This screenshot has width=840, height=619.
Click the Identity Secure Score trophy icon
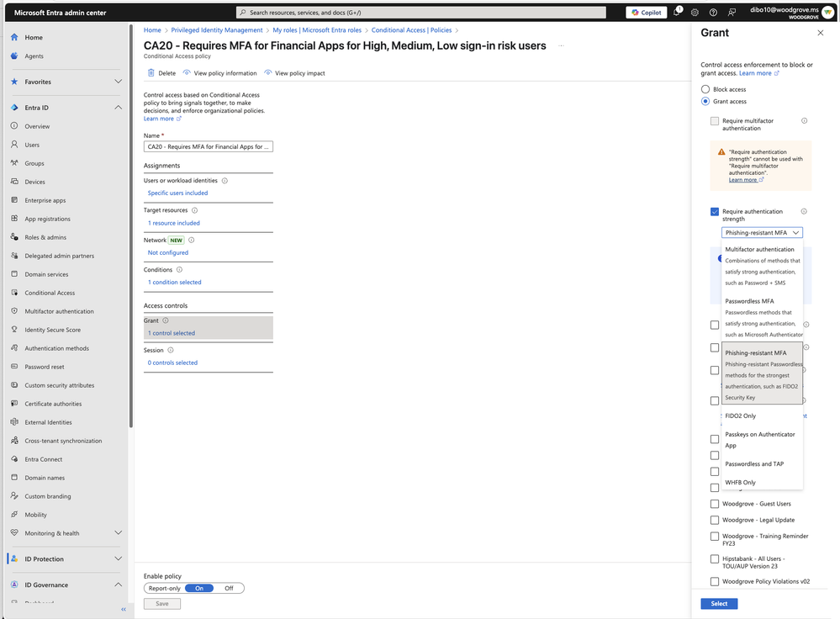coord(14,330)
